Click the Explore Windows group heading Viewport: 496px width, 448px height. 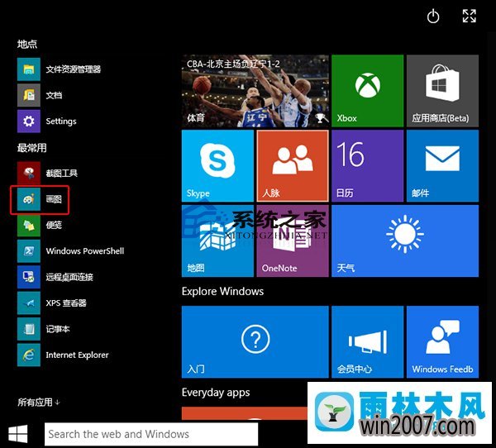click(x=222, y=291)
